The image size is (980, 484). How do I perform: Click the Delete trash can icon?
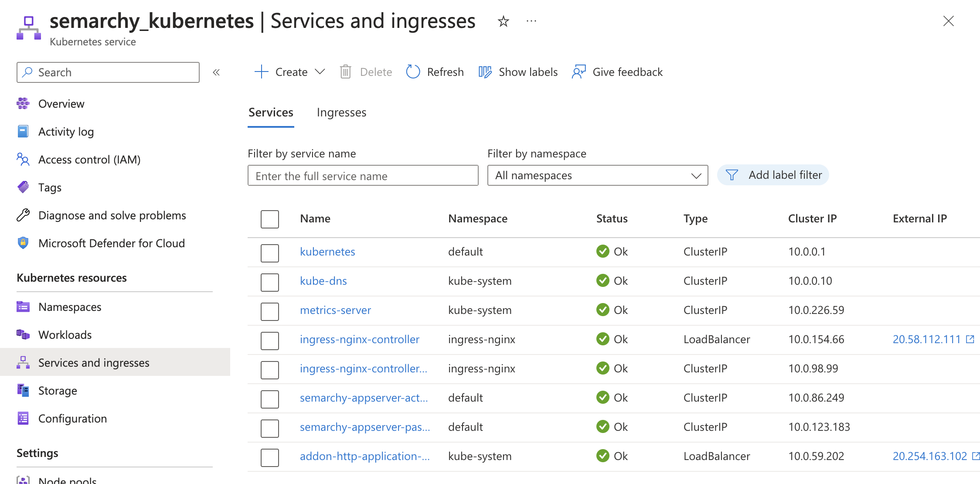(345, 72)
